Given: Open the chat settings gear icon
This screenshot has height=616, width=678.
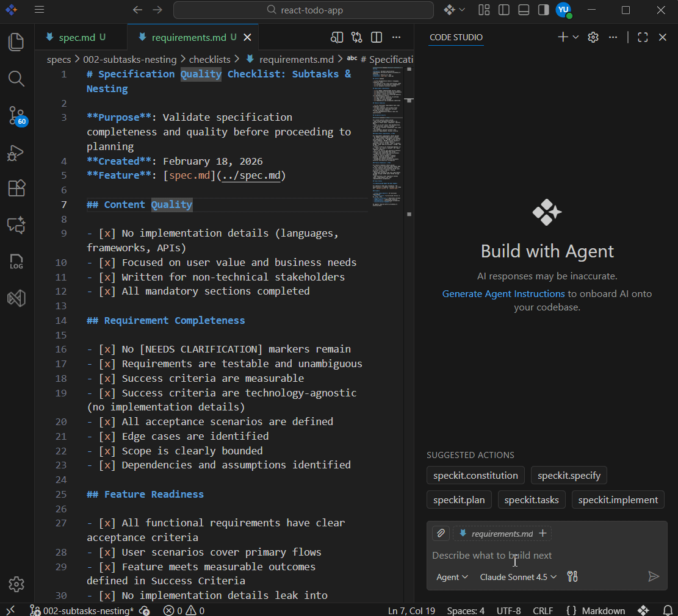Looking at the screenshot, I should [593, 37].
